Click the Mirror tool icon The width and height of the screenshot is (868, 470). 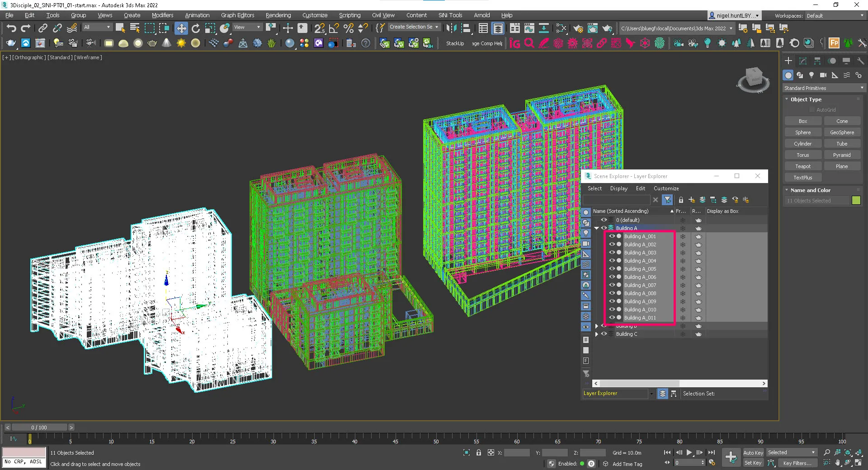click(x=451, y=28)
